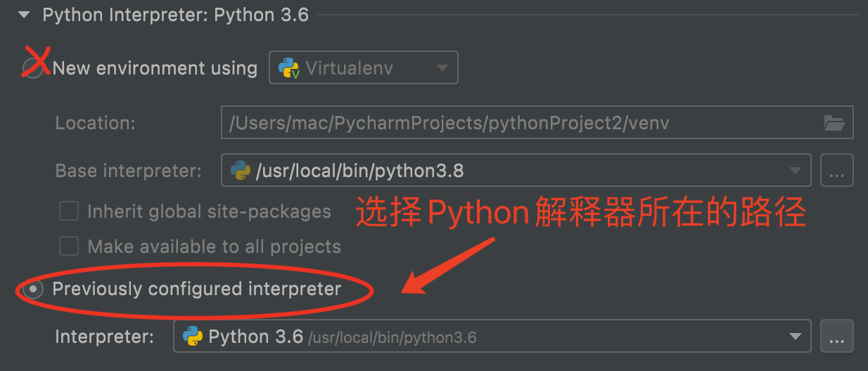Click the Previously configured interpreter label

click(197, 289)
